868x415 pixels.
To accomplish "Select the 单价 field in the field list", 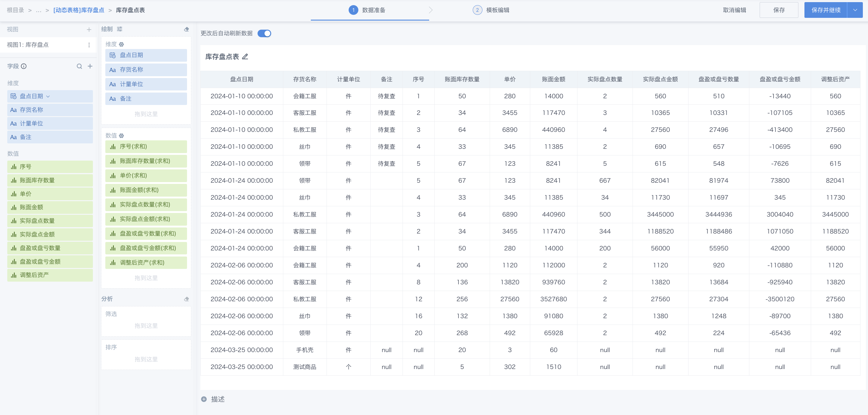I will (x=50, y=194).
